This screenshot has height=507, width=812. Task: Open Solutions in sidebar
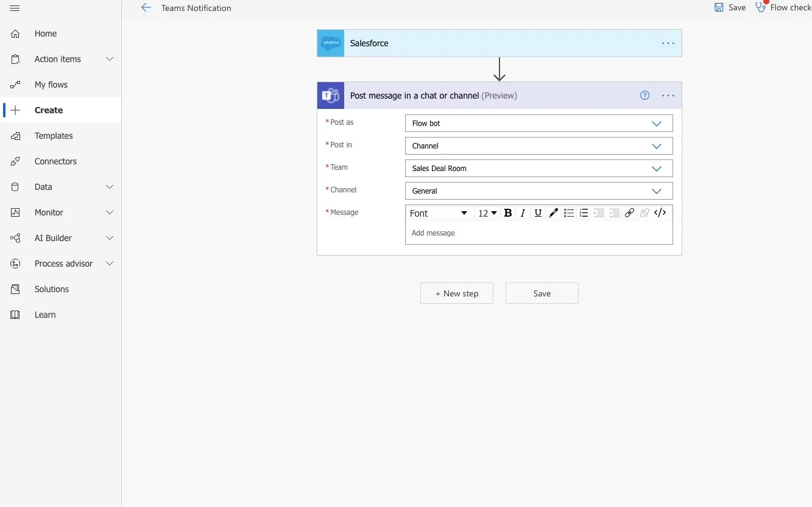(x=61, y=289)
